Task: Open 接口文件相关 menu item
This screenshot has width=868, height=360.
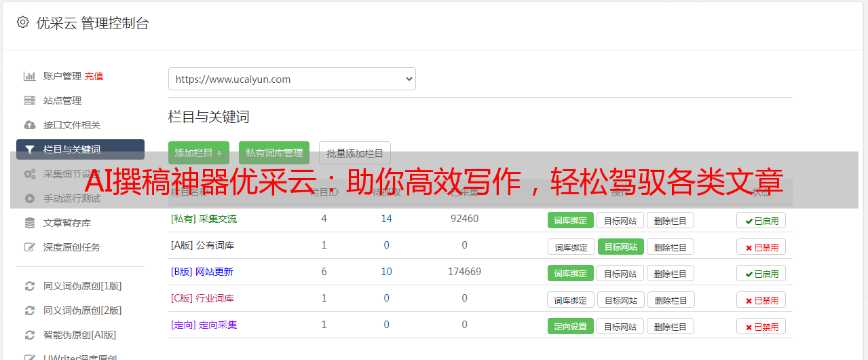Action: 72,125
